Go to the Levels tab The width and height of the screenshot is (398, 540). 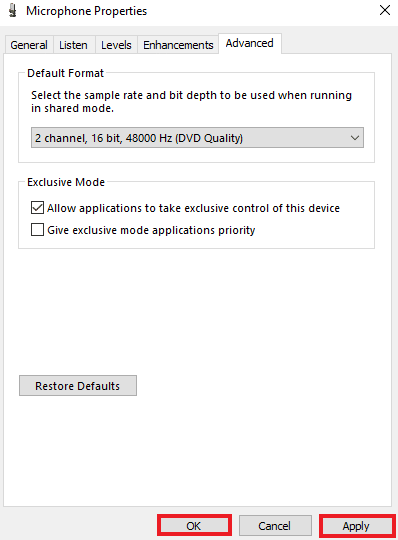point(116,45)
